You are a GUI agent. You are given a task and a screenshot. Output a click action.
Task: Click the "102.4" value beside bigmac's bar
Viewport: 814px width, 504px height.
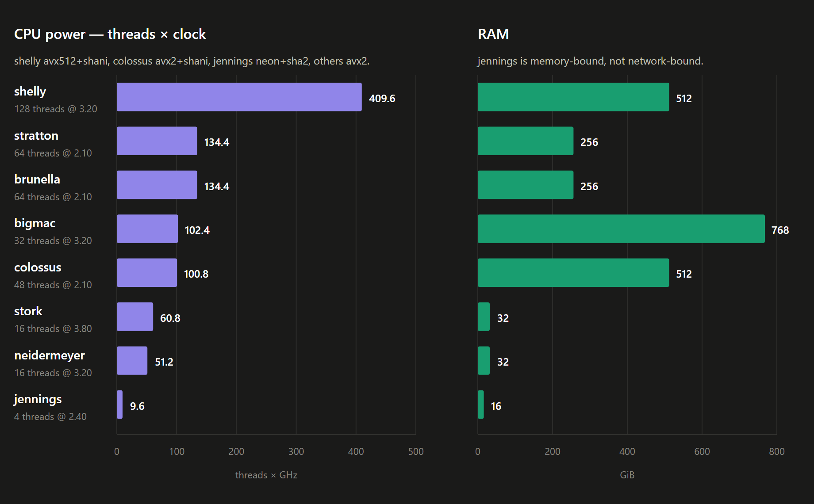point(197,230)
